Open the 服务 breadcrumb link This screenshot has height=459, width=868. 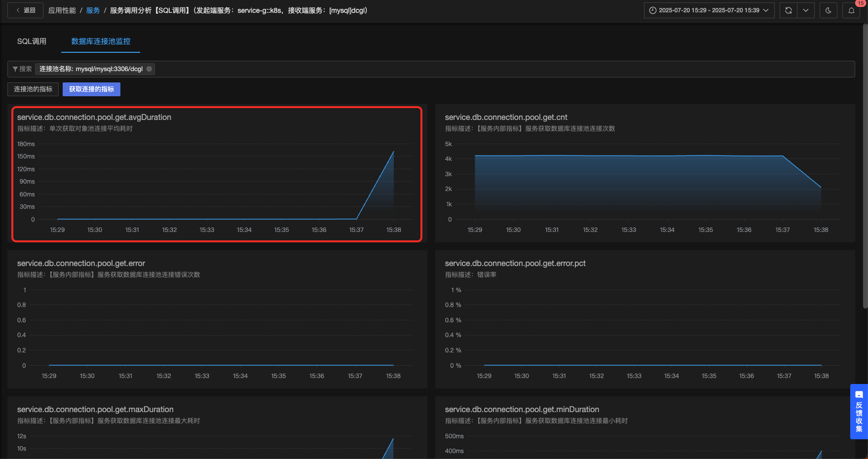tap(93, 10)
